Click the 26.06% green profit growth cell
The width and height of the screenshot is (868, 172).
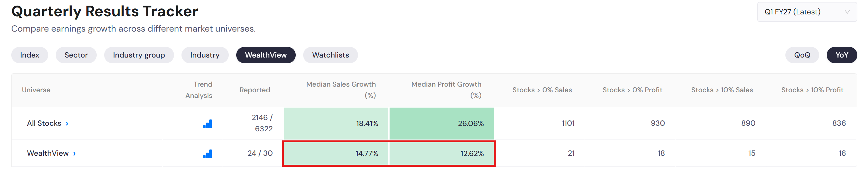pyautogui.click(x=442, y=124)
